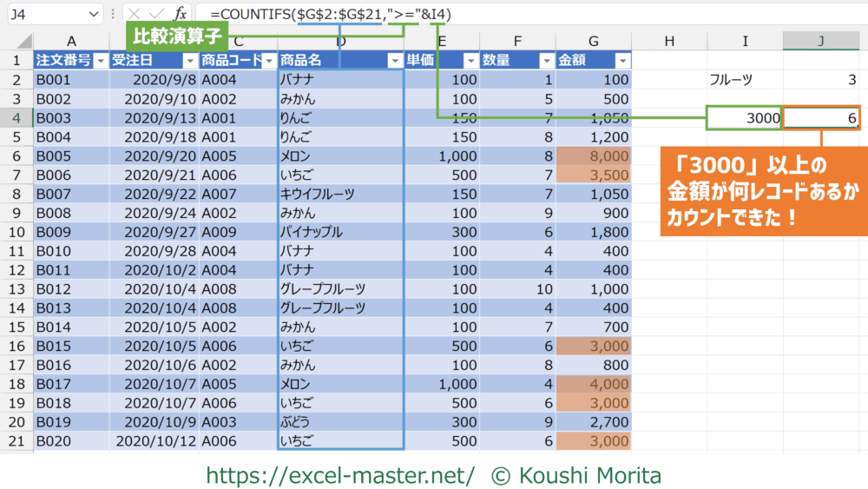Open the 単価 filter dropdown
The image size is (868, 489).
click(470, 60)
